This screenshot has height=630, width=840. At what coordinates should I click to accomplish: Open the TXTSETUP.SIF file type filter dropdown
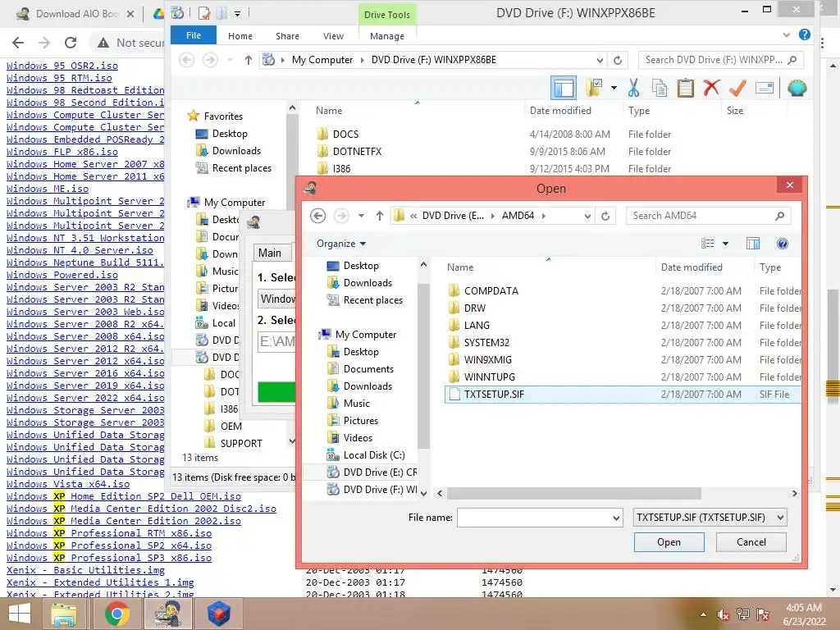pyautogui.click(x=780, y=518)
